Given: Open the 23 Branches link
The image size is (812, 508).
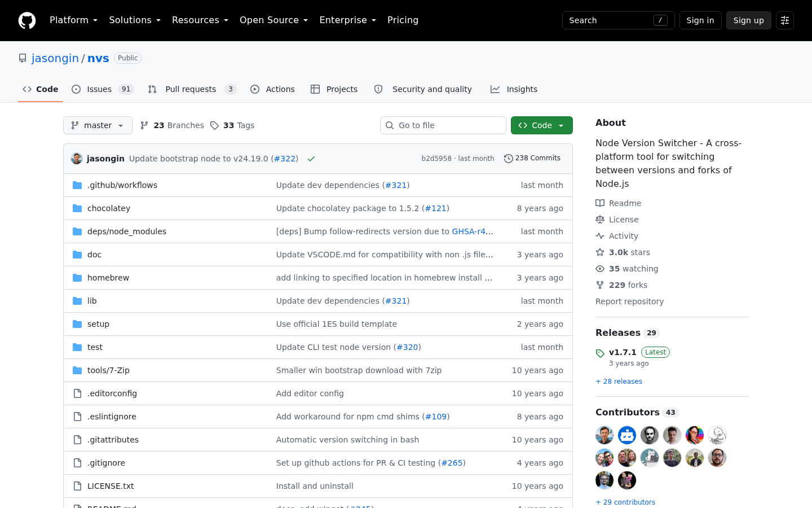Looking at the screenshot, I should (x=172, y=125).
